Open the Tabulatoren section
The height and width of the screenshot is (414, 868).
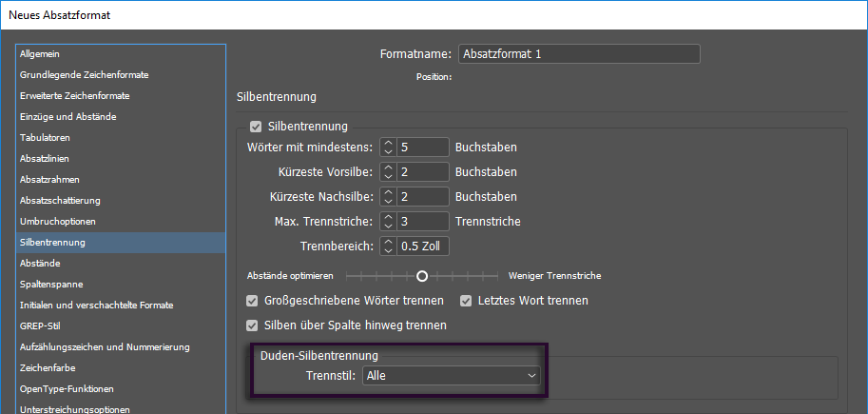click(45, 138)
